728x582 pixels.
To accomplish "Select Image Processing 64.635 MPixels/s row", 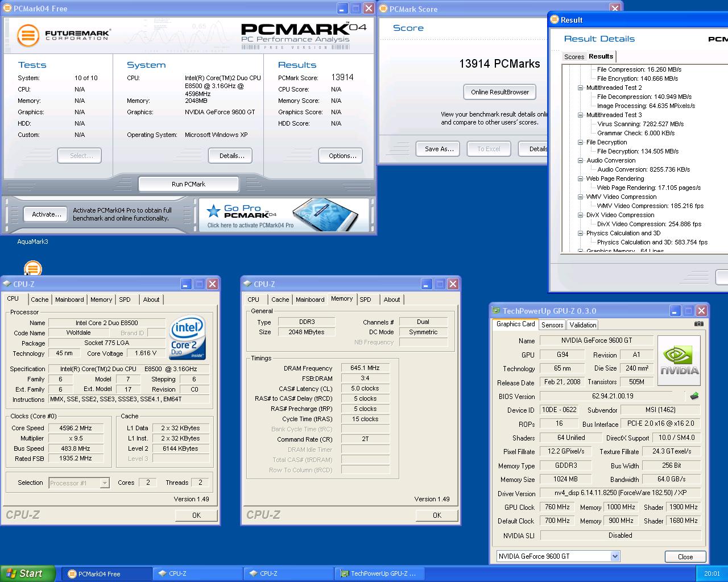I will tap(646, 106).
